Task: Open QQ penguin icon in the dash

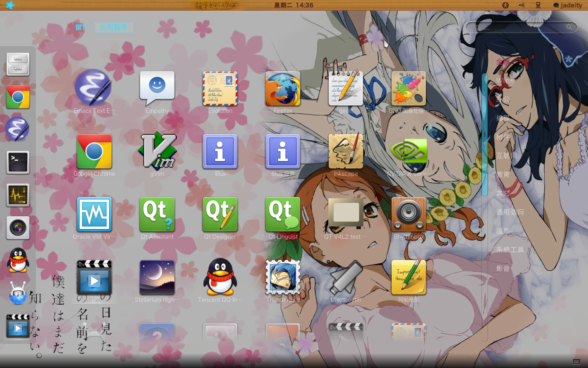Action: pos(18,260)
